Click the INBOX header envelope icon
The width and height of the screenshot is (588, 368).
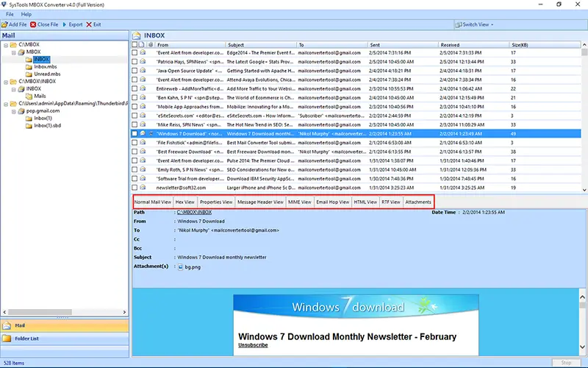(x=137, y=35)
